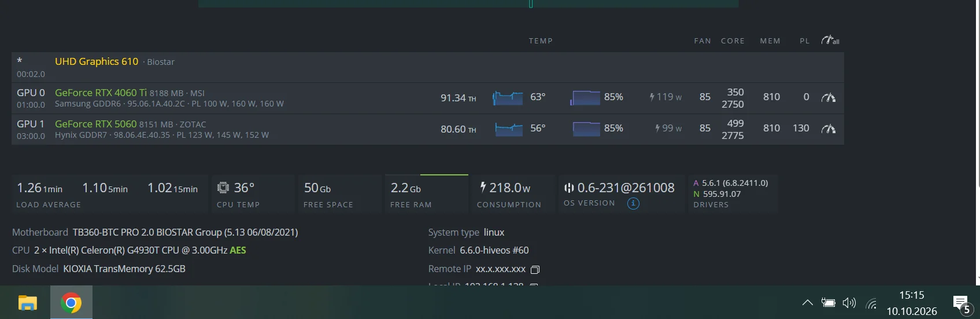
Task: Click the Hynix GDDR7 details line
Action: [162, 135]
